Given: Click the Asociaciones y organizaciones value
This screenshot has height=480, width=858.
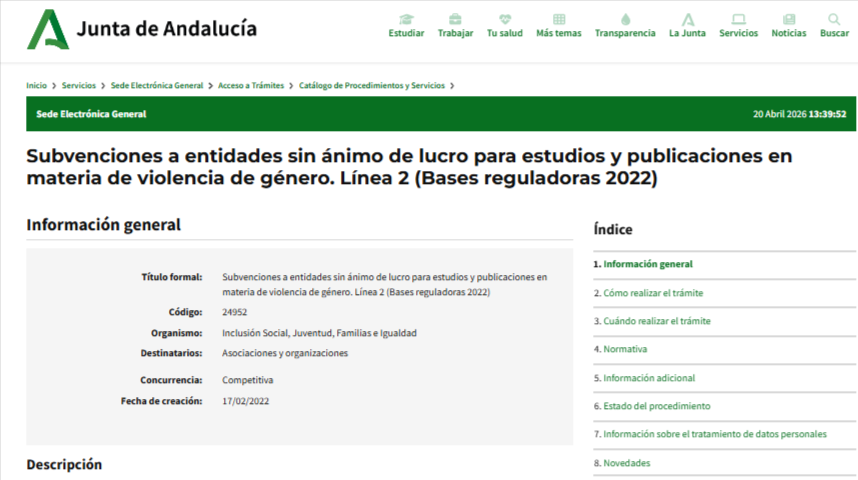Looking at the screenshot, I should [285, 353].
